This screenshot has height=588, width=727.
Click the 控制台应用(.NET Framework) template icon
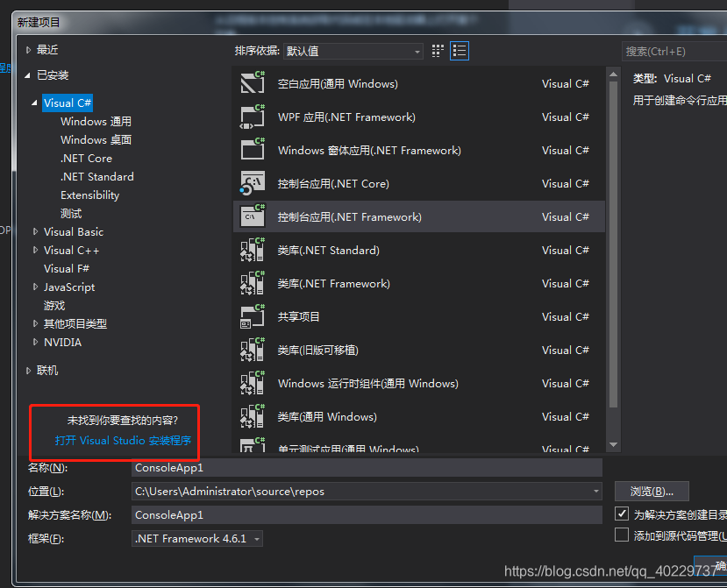pos(253,216)
